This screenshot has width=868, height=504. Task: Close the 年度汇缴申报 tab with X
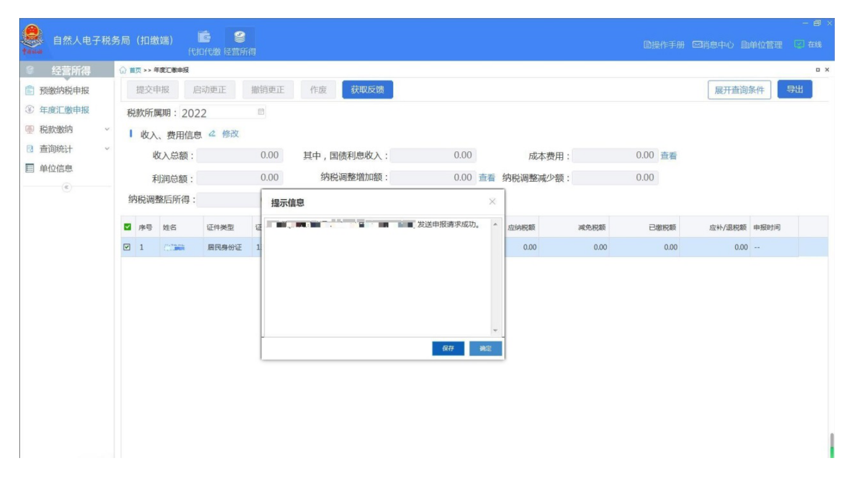[827, 70]
